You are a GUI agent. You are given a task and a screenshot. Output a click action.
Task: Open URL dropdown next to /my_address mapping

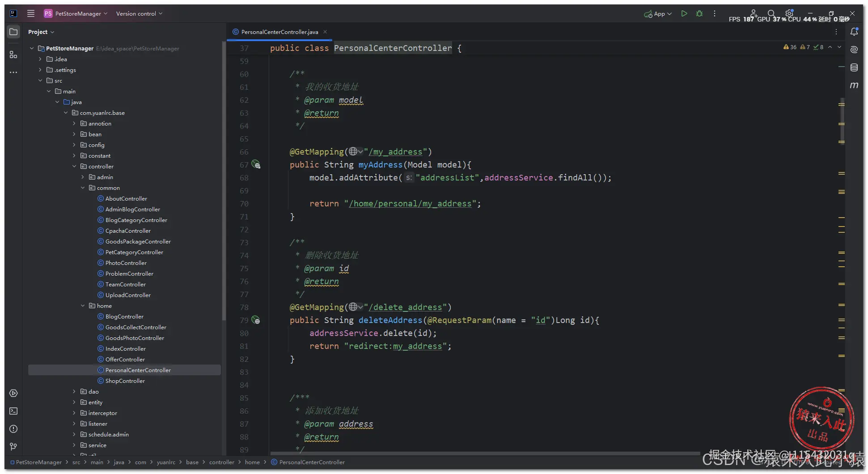356,151
